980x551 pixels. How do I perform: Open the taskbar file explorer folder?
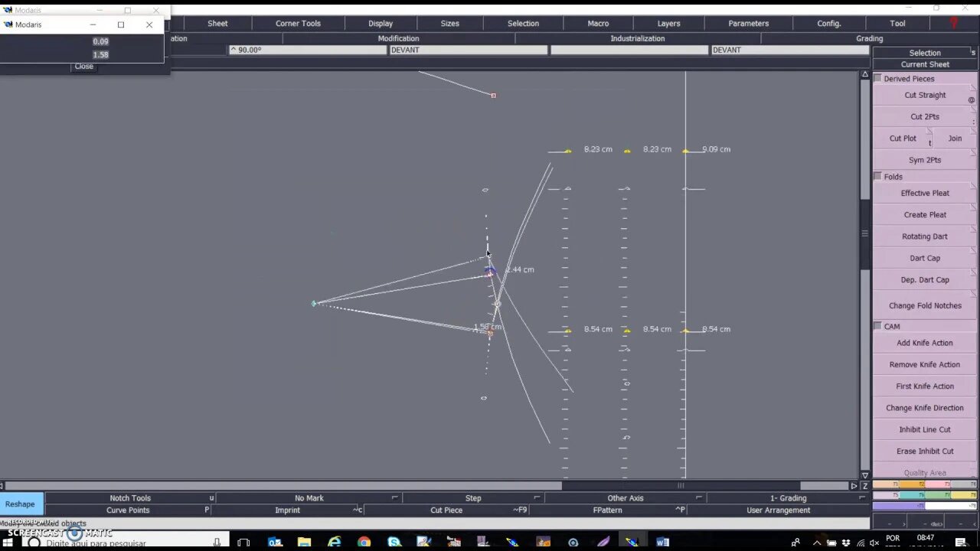coord(305,543)
